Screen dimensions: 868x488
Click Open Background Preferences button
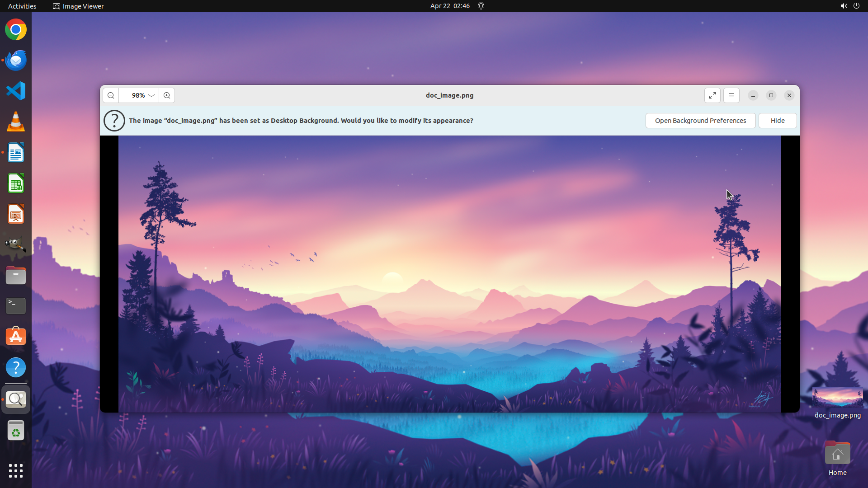(700, 121)
